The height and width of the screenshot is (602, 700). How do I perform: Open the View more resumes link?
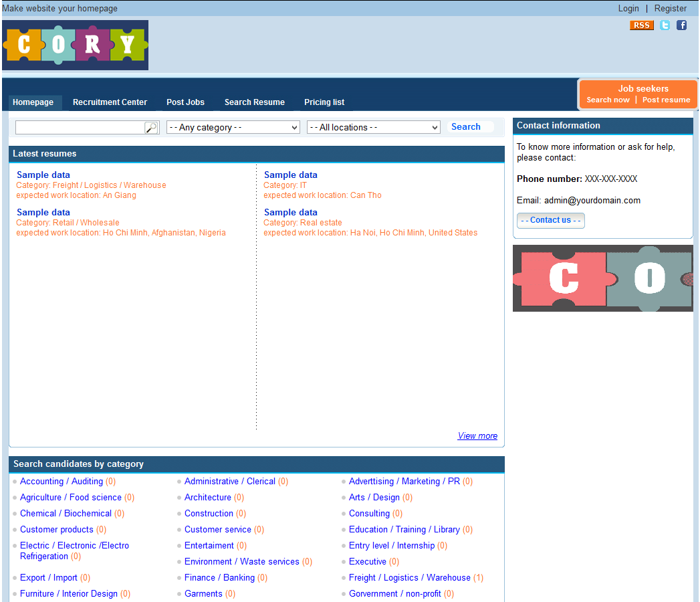click(x=477, y=435)
